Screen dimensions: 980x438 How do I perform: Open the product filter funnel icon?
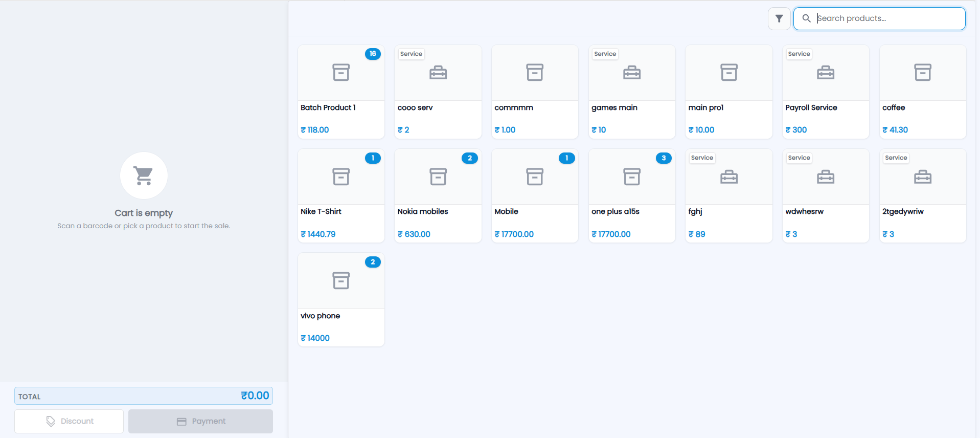click(779, 18)
